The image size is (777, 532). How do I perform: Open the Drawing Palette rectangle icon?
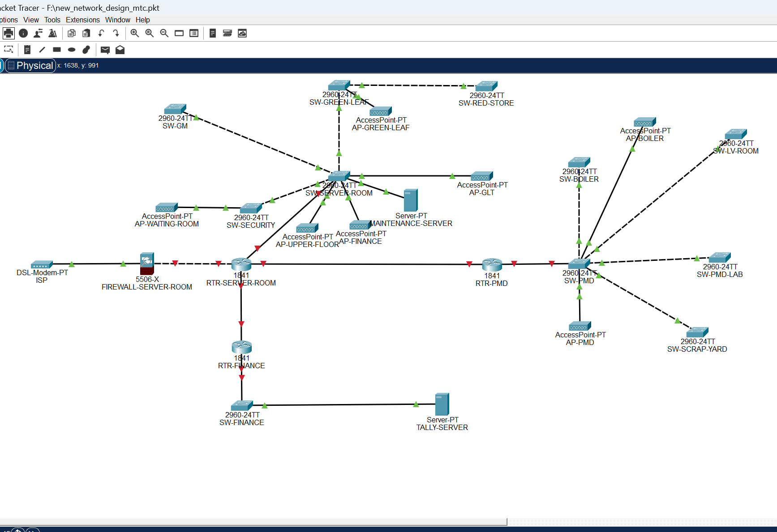coord(179,33)
